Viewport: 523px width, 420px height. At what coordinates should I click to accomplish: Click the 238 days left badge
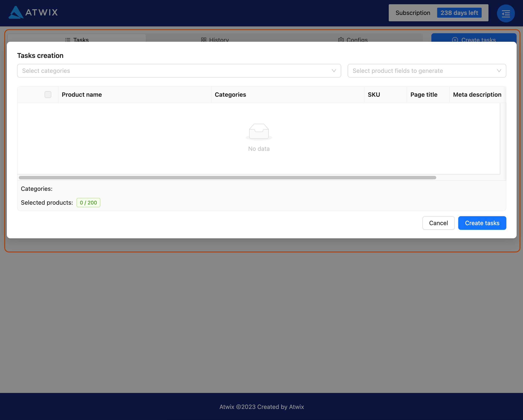tap(459, 13)
